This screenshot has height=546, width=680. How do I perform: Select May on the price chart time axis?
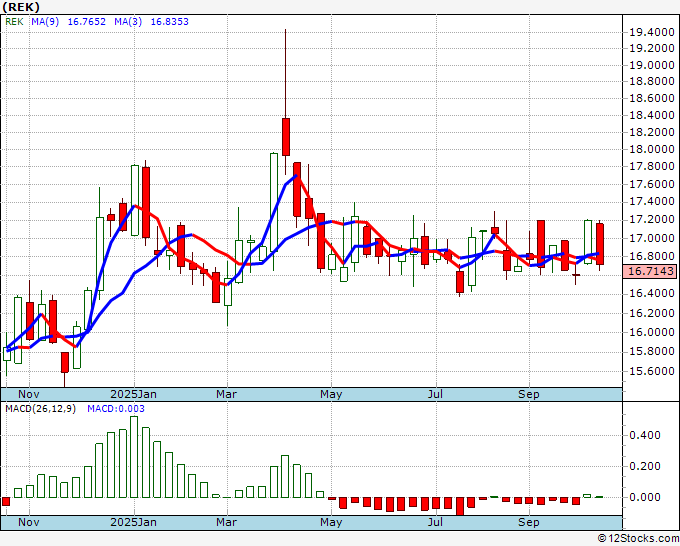coord(331,394)
